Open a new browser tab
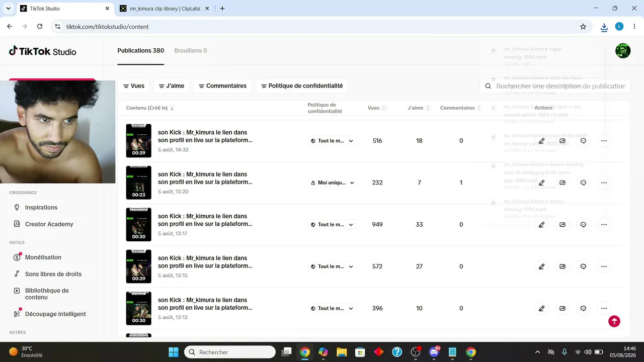The width and height of the screenshot is (644, 362). click(222, 9)
